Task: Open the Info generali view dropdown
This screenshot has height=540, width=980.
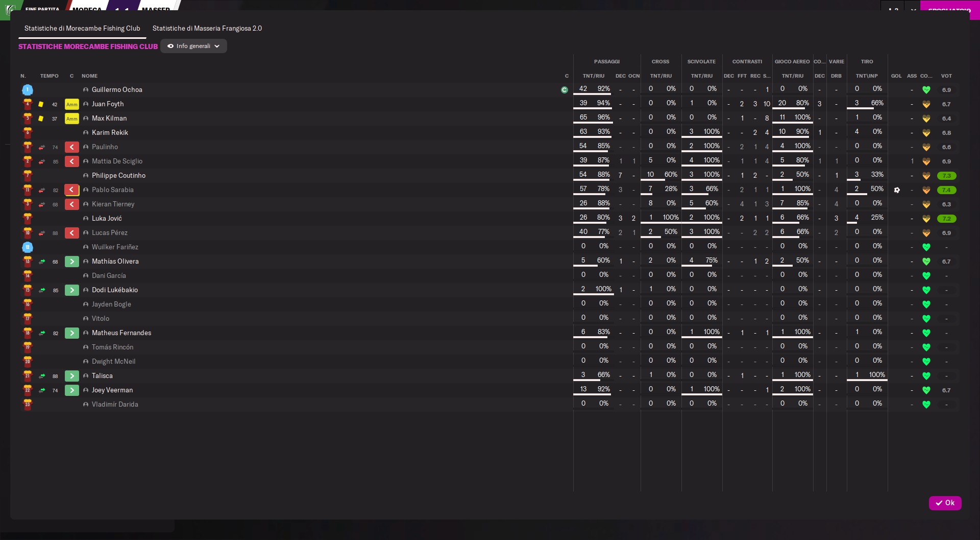Action: (x=193, y=46)
